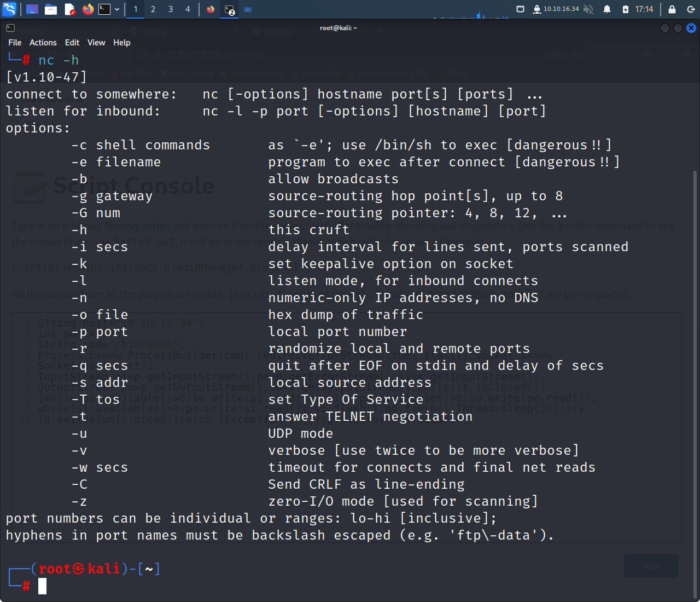Unmute audio via the muted speaker icon
700x602 pixels.
[x=588, y=9]
